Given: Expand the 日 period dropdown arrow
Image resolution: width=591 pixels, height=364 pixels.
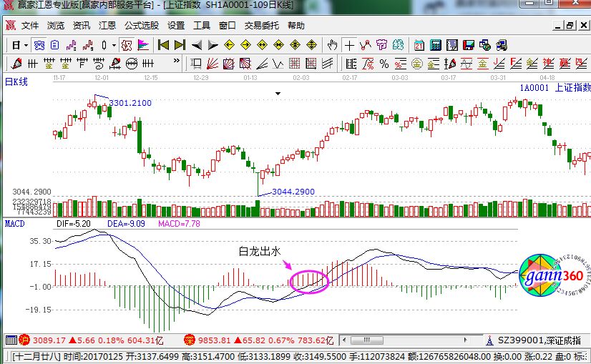Looking at the screenshot, I should click(26, 45).
